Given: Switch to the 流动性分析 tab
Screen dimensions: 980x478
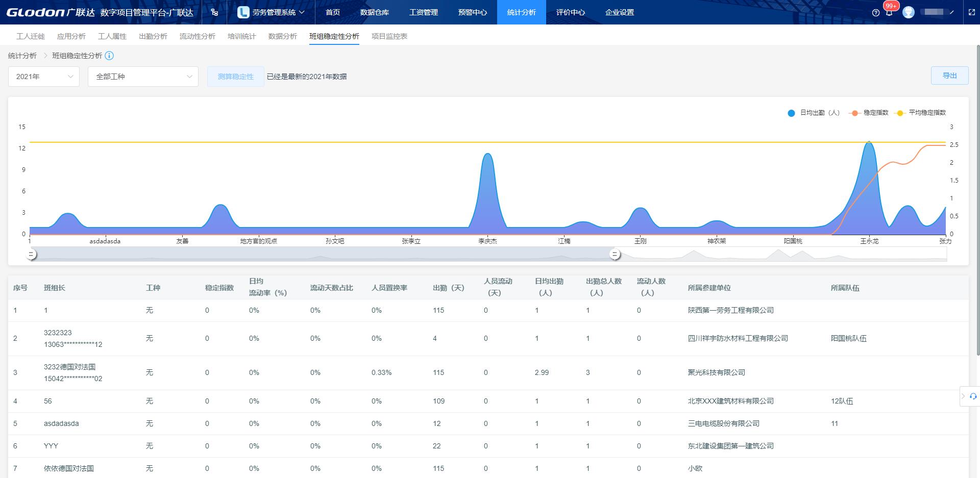Looking at the screenshot, I should pos(197,36).
